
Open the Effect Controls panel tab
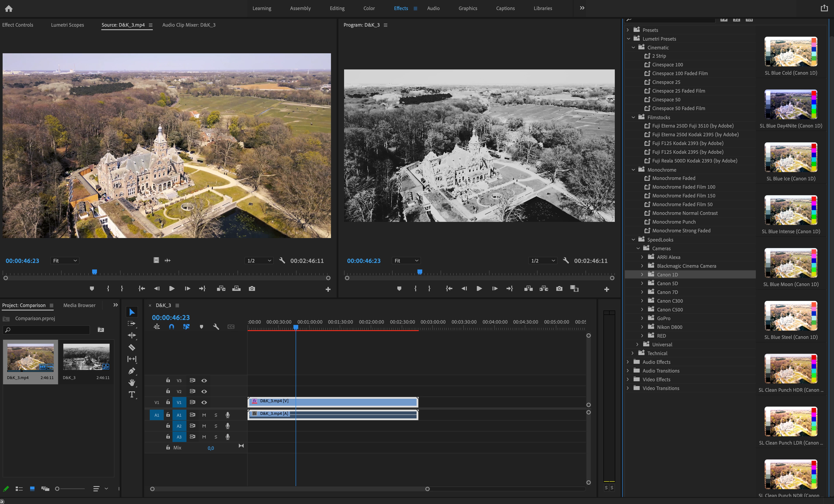point(18,25)
